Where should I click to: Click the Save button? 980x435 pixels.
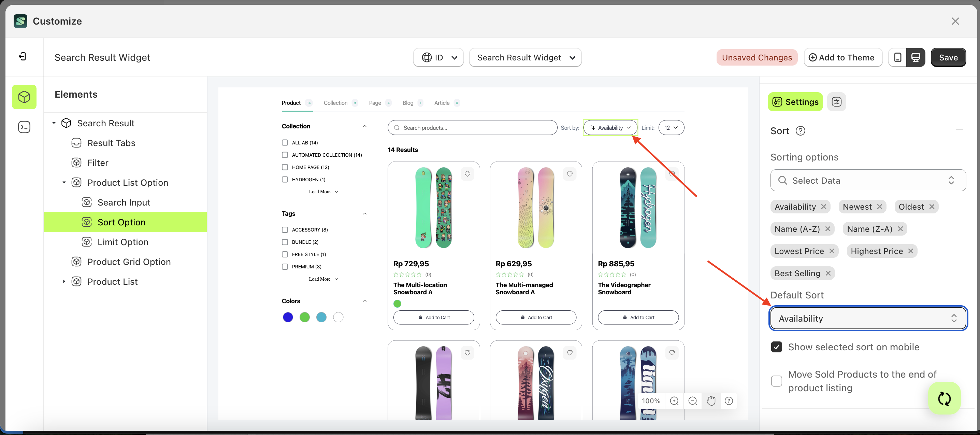[x=948, y=57]
